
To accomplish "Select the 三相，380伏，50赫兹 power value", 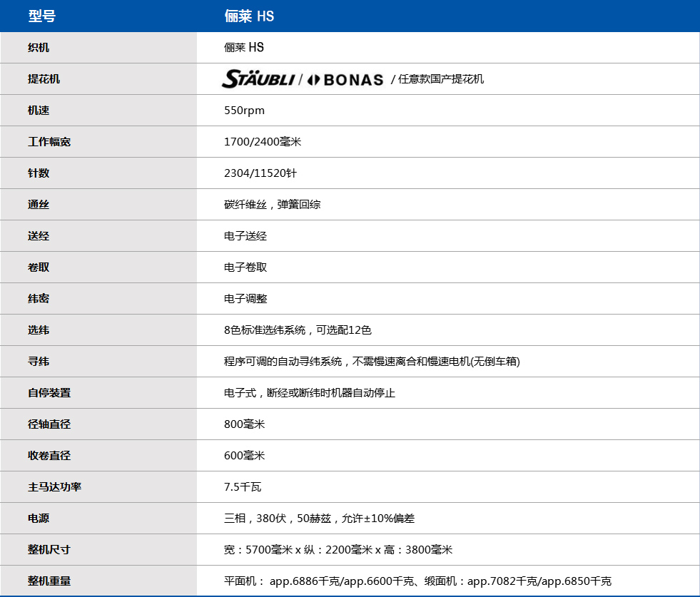I will point(319,519).
